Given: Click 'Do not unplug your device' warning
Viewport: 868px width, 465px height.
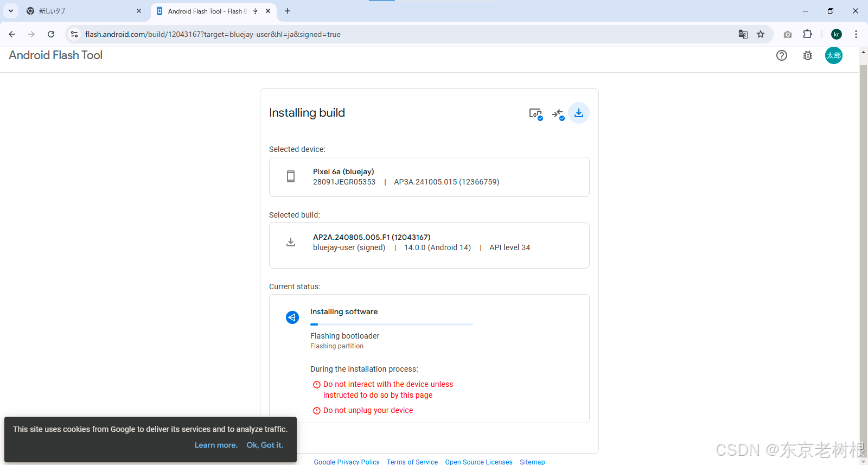Looking at the screenshot, I should point(368,410).
